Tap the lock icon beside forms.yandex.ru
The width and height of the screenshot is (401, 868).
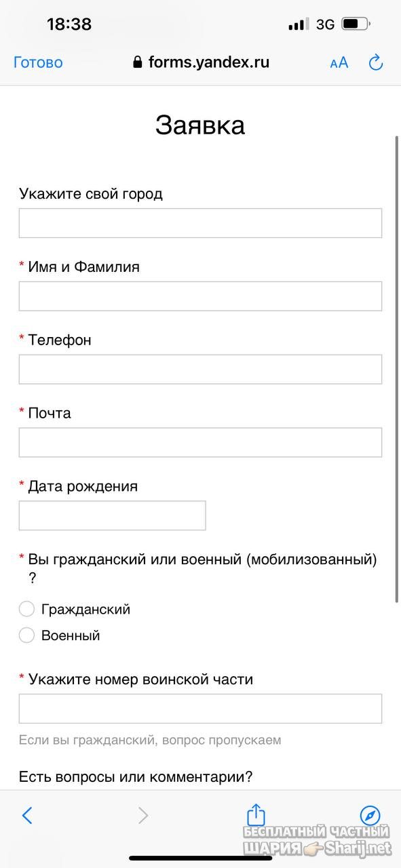138,62
